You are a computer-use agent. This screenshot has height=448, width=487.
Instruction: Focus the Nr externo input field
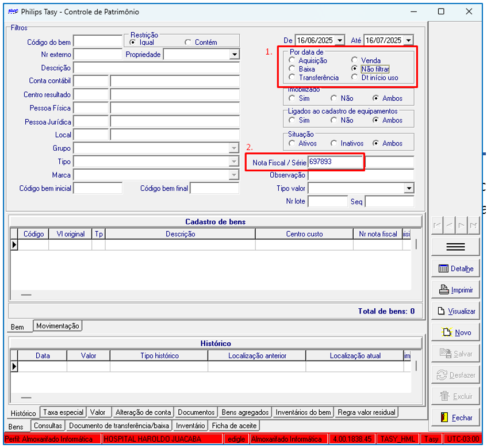(98, 55)
